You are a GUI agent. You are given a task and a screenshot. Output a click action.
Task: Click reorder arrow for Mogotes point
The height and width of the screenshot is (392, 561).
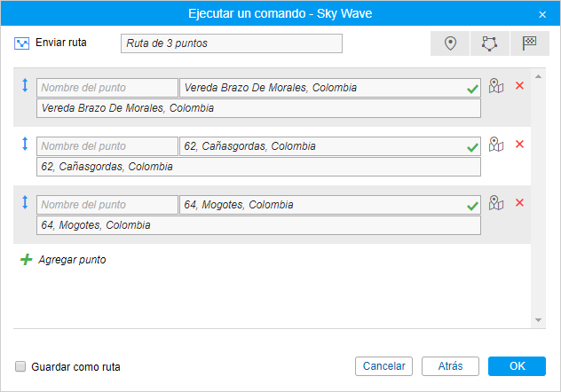25,203
